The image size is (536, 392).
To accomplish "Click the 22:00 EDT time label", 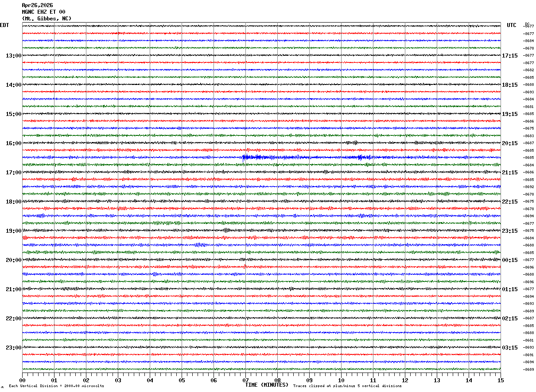I will [x=14, y=319].
